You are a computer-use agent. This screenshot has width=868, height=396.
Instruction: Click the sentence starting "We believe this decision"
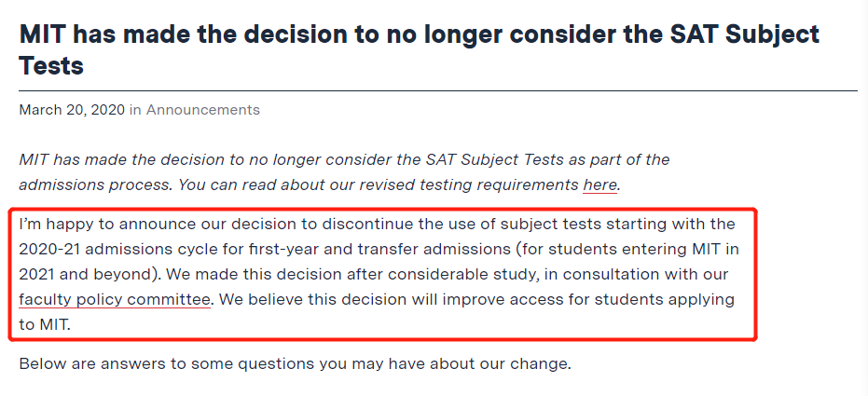(x=478, y=300)
